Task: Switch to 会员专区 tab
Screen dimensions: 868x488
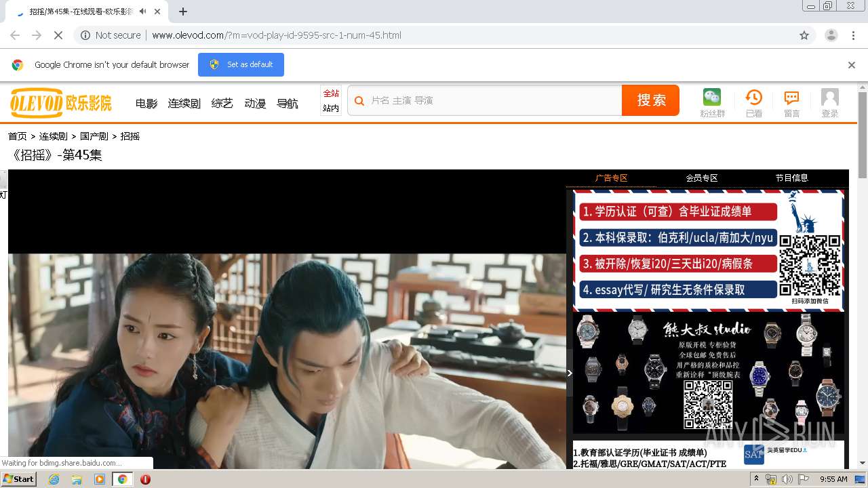Action: coord(702,178)
